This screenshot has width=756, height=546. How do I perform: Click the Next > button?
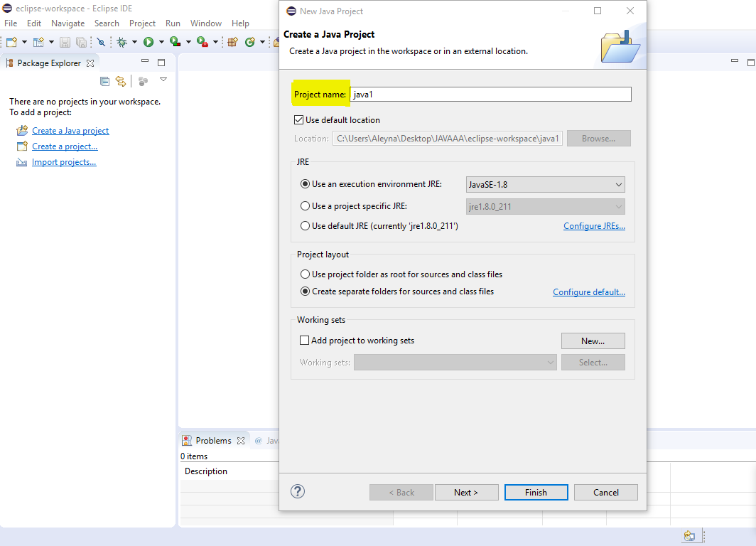[x=466, y=493]
